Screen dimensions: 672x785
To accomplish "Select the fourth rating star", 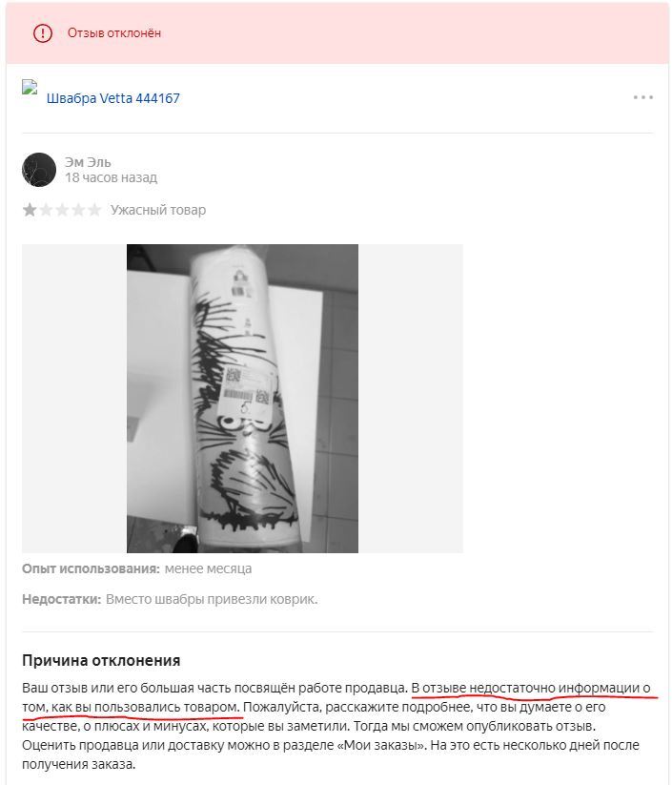I will pyautogui.click(x=78, y=210).
